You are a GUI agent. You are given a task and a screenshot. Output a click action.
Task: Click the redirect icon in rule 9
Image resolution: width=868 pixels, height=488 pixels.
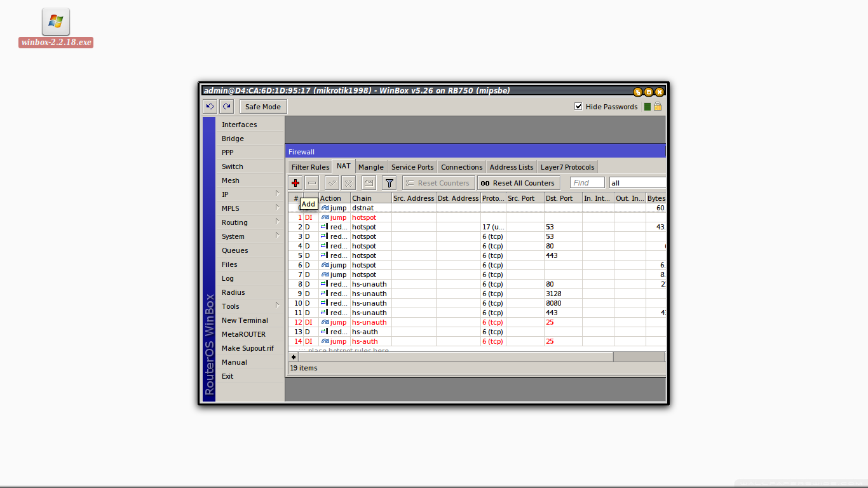[x=324, y=294]
